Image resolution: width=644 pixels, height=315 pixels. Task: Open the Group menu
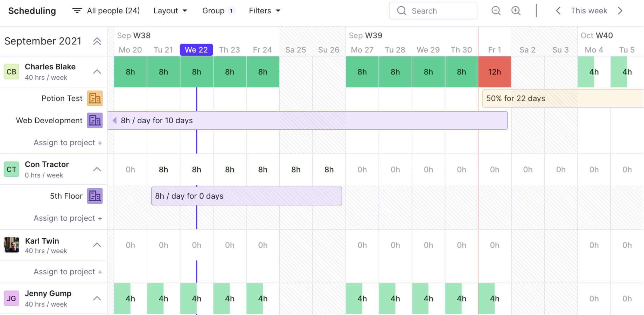(x=218, y=11)
